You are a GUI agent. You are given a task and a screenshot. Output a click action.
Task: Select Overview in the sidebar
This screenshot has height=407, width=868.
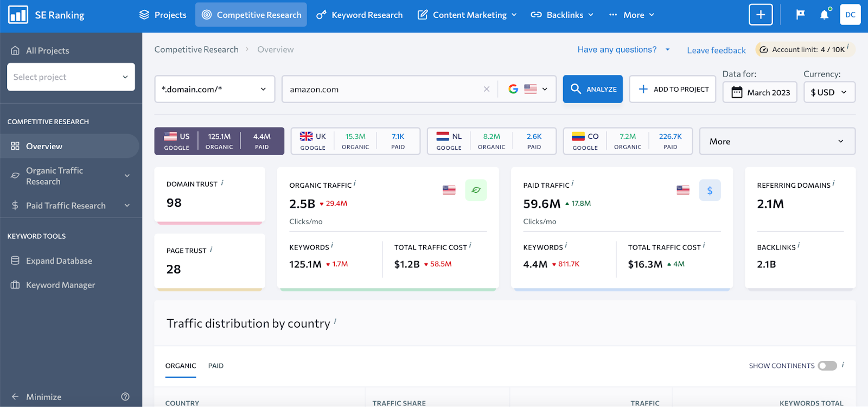pos(69,146)
